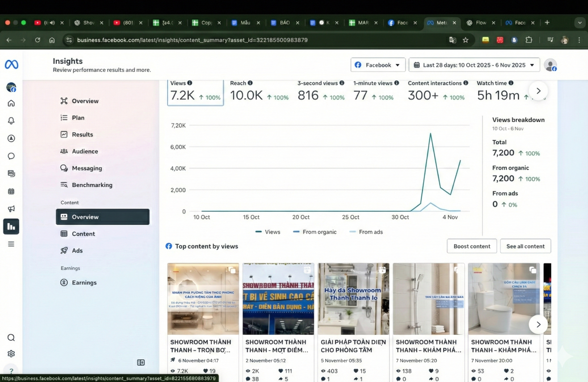Open Ads megaphone icon in left rail
Viewport: 588px width, 382px height.
(11, 209)
